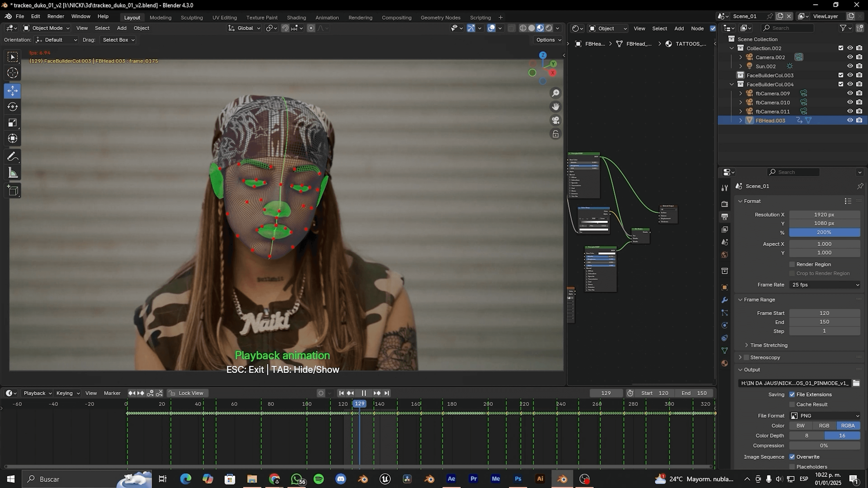Open the Shading workspace tab
This screenshot has height=488, width=868.
(296, 17)
